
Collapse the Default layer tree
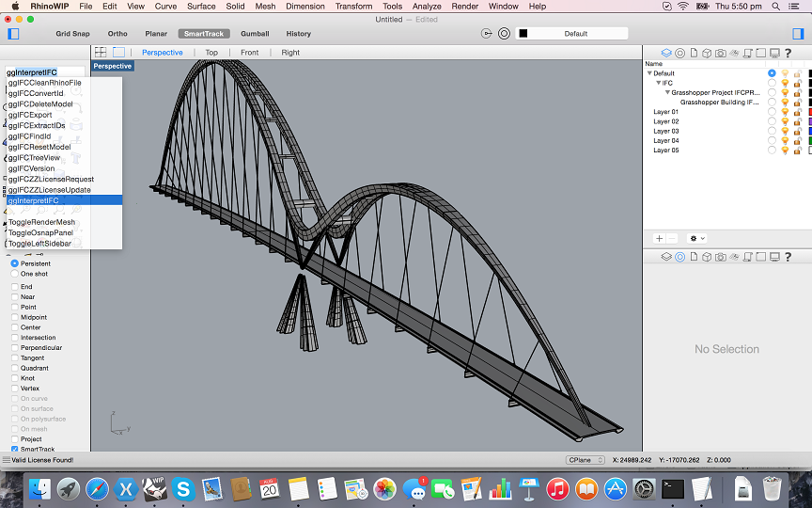click(649, 73)
